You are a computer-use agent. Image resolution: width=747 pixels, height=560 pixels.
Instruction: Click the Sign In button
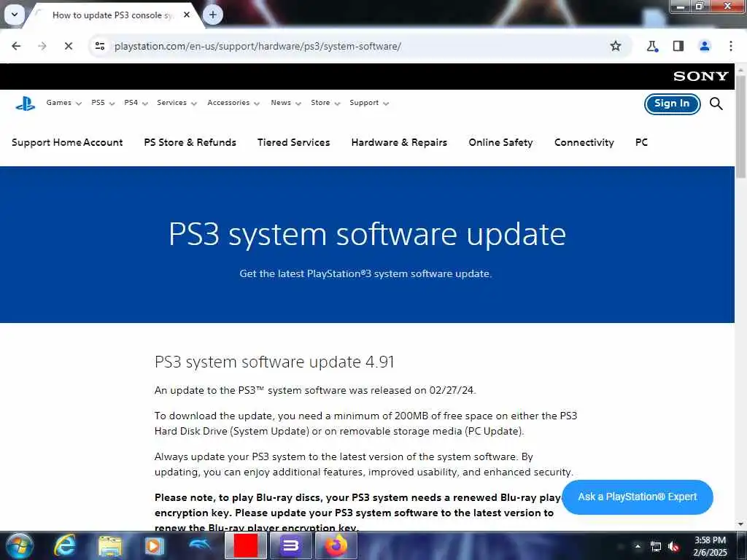672,104
